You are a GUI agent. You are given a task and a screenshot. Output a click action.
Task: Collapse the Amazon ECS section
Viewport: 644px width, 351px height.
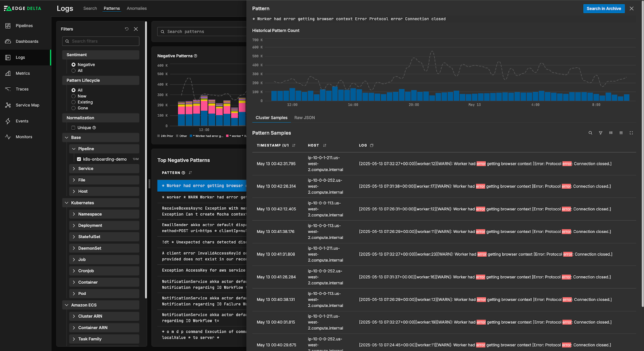[x=67, y=305]
